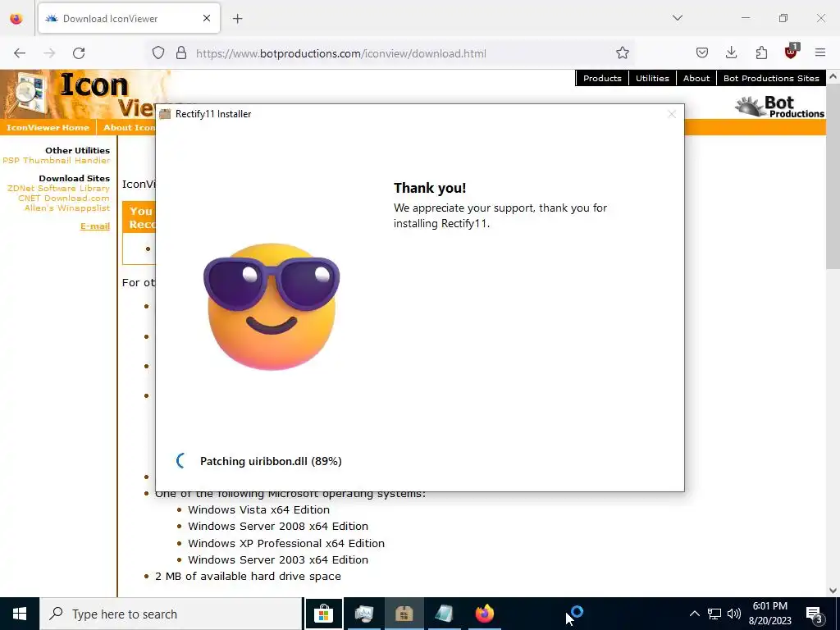Viewport: 840px width, 630px height.
Task: Close the Rectify11 Installer window
Action: pyautogui.click(x=672, y=114)
